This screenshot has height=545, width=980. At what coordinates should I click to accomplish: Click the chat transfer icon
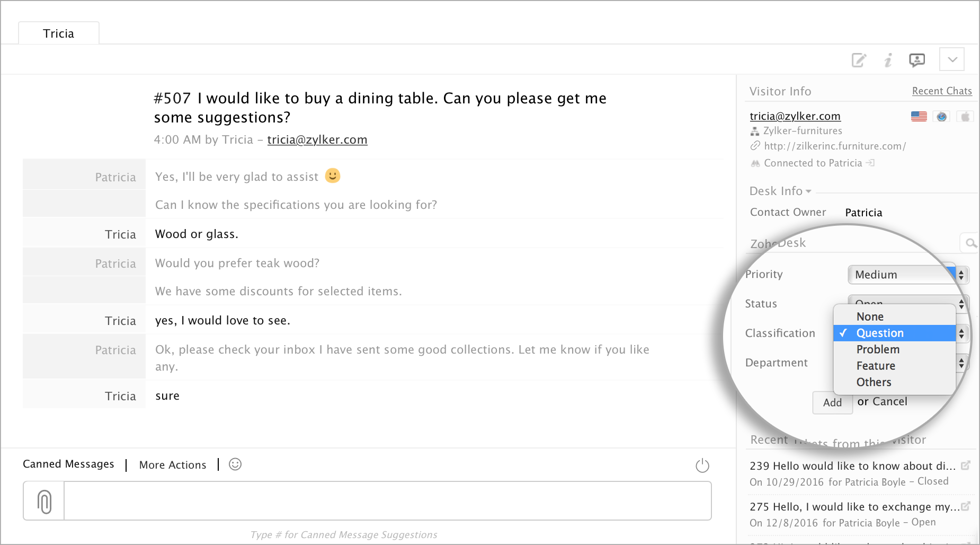pyautogui.click(x=917, y=60)
